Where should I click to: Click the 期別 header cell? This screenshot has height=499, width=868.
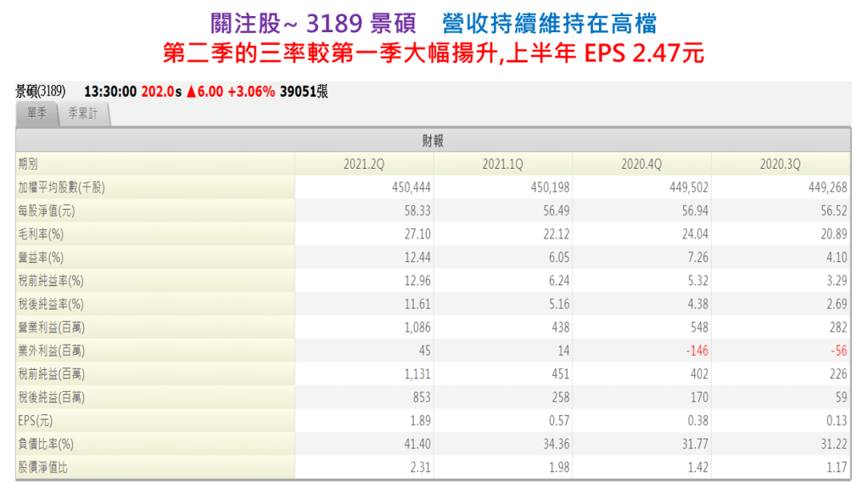tap(28, 165)
